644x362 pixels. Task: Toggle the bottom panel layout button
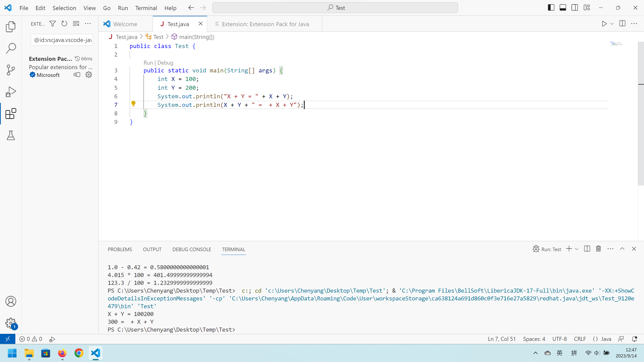[x=563, y=8]
